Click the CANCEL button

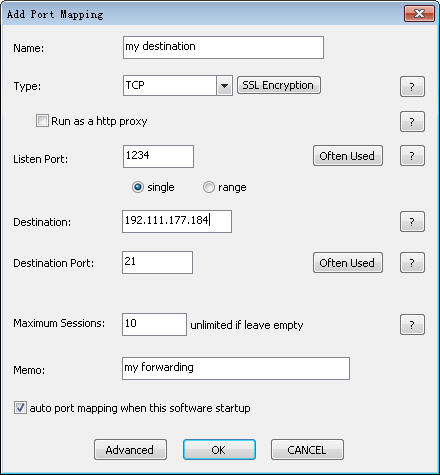[x=307, y=450]
